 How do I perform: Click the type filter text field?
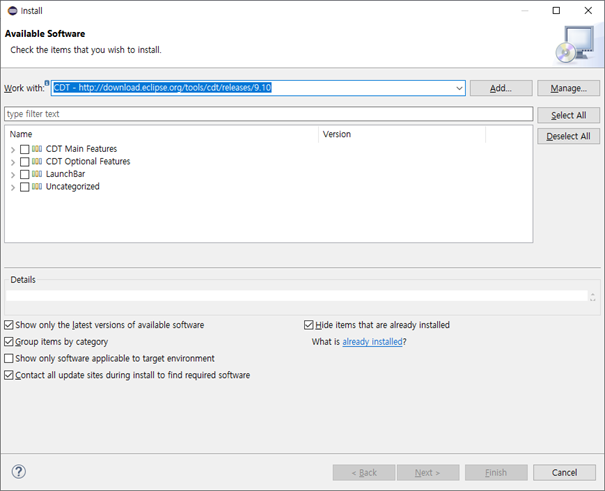[x=269, y=114]
